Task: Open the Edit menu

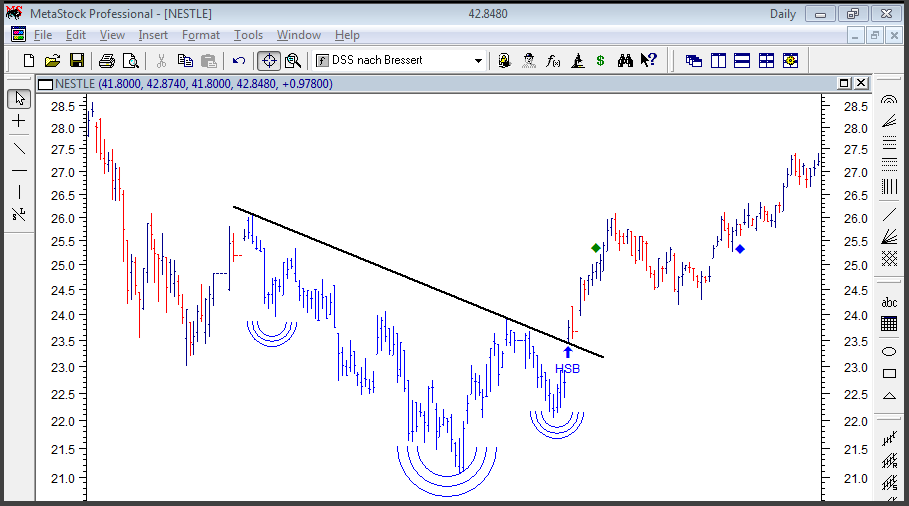Action: point(75,35)
